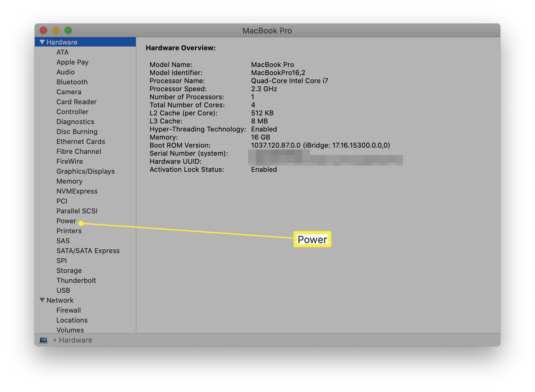Close the window with red button

(43, 30)
